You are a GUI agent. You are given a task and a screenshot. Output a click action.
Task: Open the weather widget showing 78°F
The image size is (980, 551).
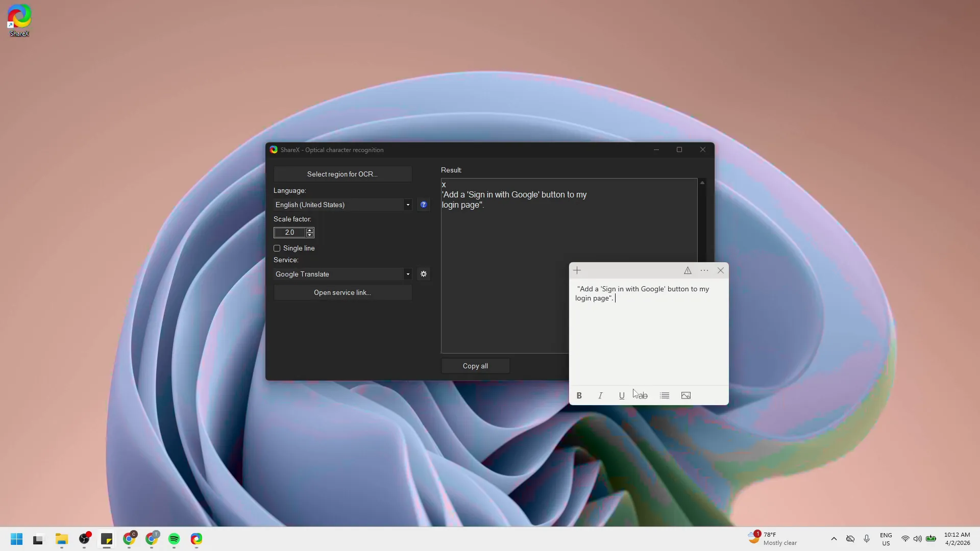coord(773,539)
